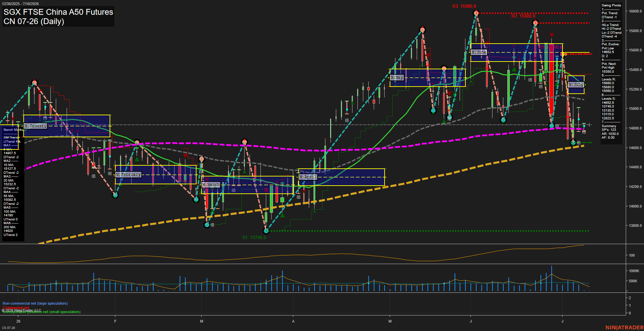Click the chart title SGX FTSE China A50 Futures
The height and width of the screenshot is (331, 644).
(59, 12)
